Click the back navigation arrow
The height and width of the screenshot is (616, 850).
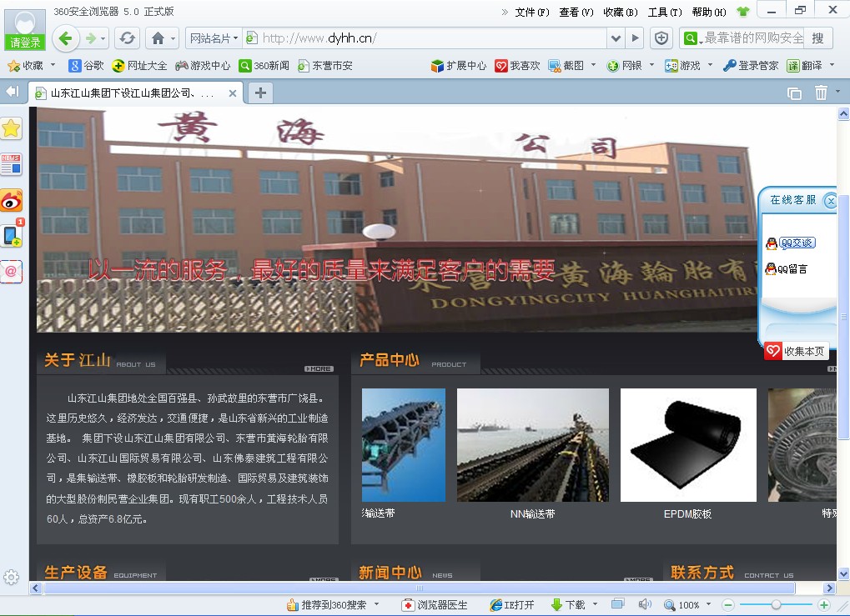66,38
